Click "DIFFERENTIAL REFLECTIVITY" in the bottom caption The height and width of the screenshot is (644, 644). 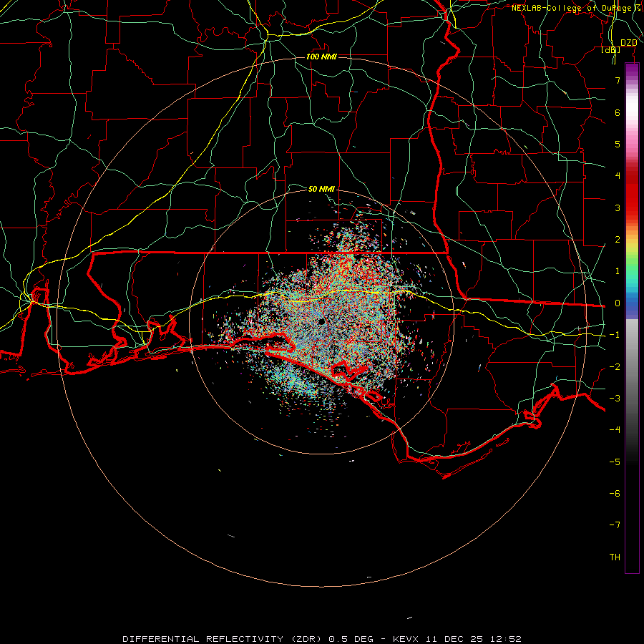point(203,639)
